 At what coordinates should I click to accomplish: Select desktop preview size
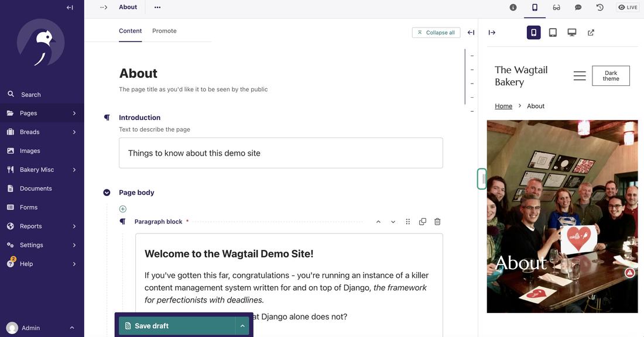[x=572, y=32]
